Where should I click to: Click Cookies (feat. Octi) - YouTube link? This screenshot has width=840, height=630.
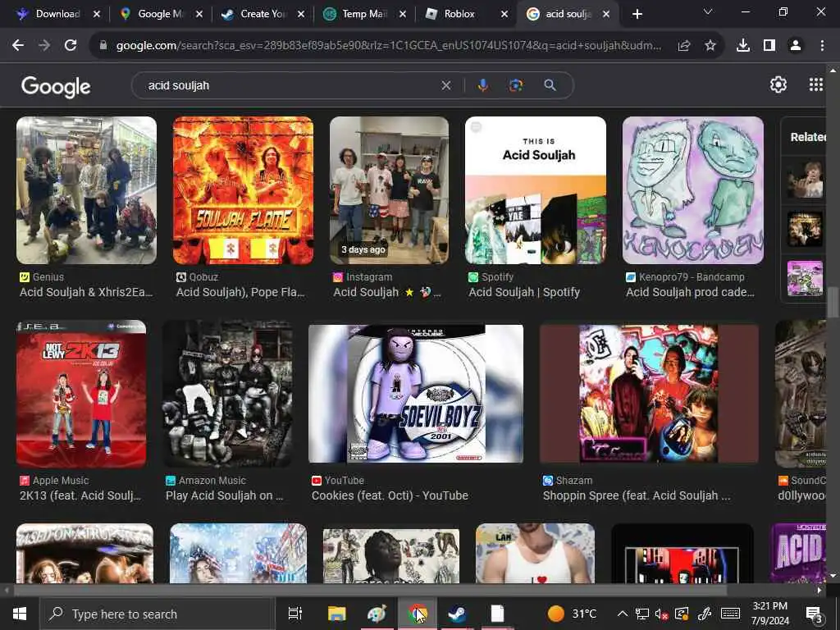390,496
